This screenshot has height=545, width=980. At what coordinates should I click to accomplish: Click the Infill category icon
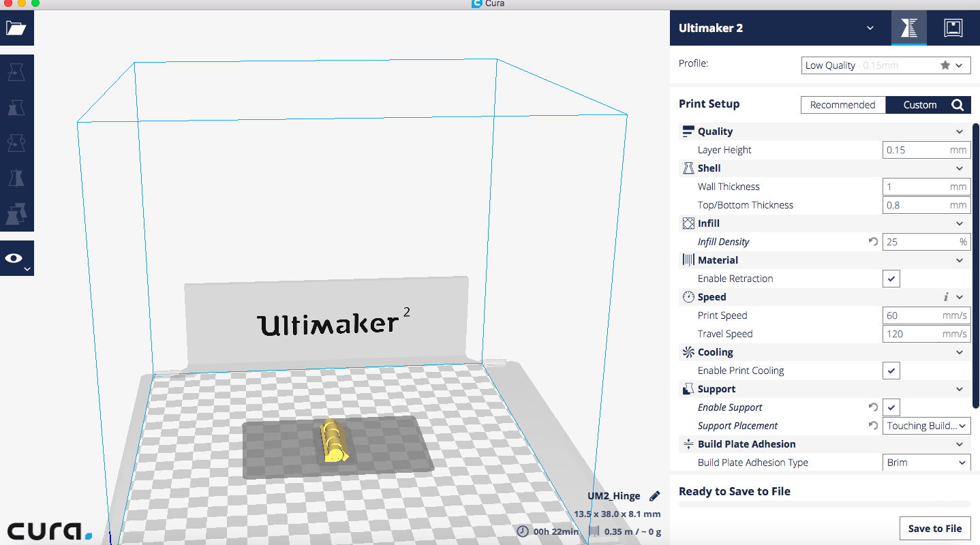688,223
